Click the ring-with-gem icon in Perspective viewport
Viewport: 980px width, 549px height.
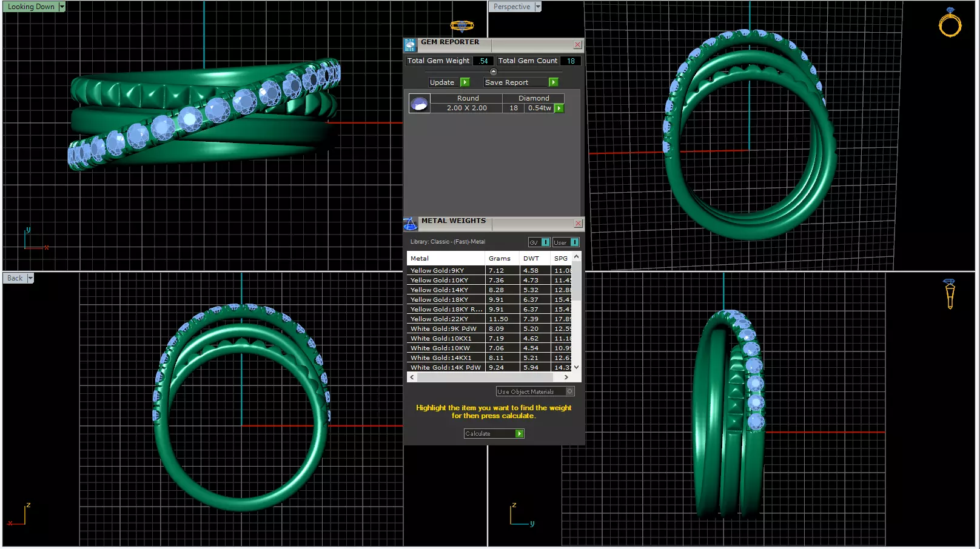point(950,22)
